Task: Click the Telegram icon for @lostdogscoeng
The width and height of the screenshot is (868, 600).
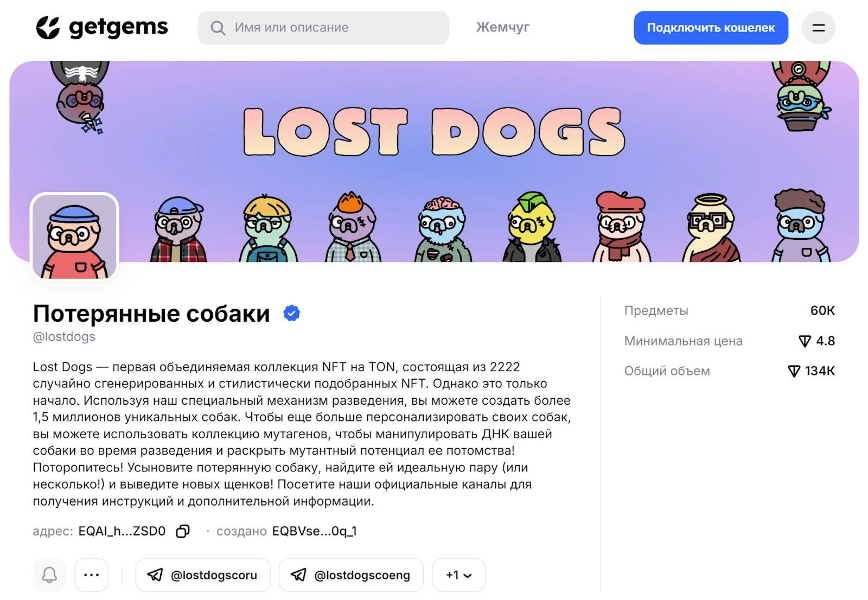Action: click(x=298, y=575)
